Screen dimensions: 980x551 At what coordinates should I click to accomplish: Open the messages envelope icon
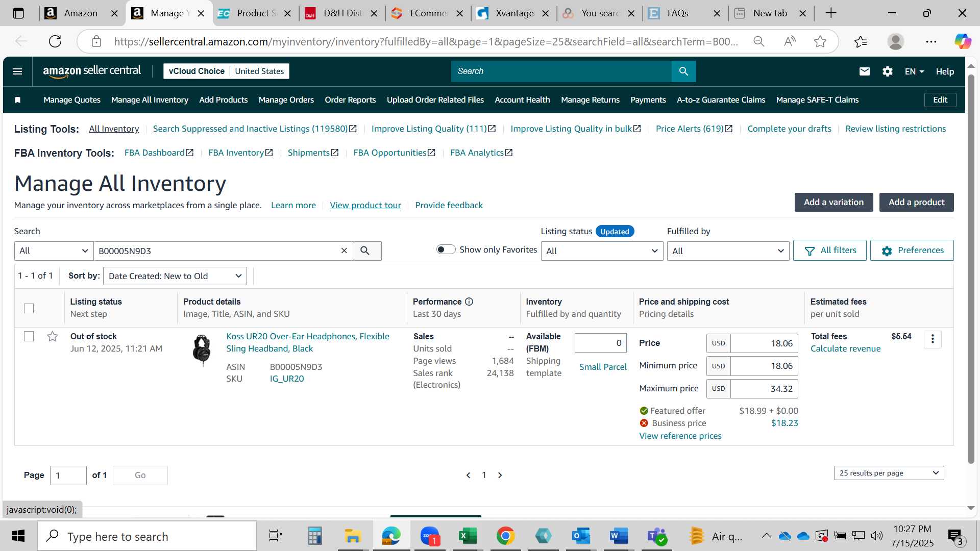(x=864, y=71)
